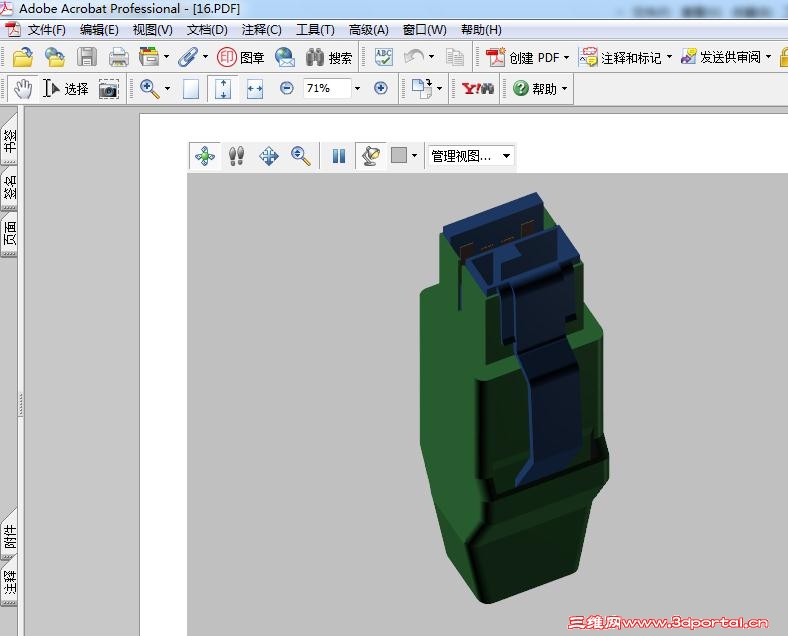Toggle the 3D lighting lamp icon
Screen dimensions: 788x636
[x=370, y=156]
